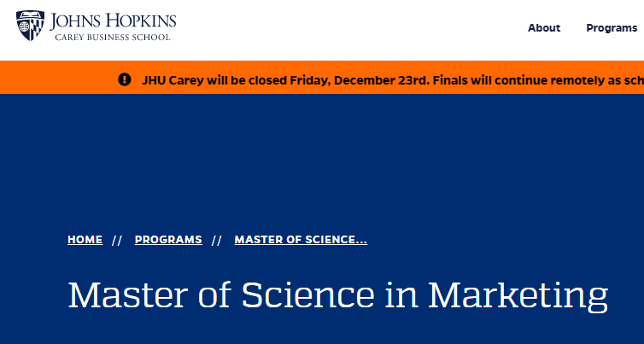Select the PROGRAMS breadcrumb link

[x=168, y=239]
